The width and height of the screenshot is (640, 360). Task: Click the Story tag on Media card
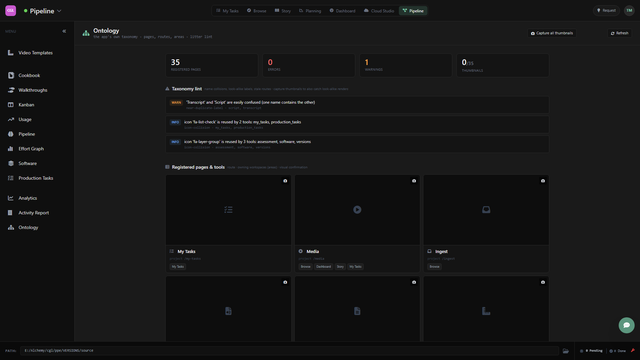(x=340, y=267)
